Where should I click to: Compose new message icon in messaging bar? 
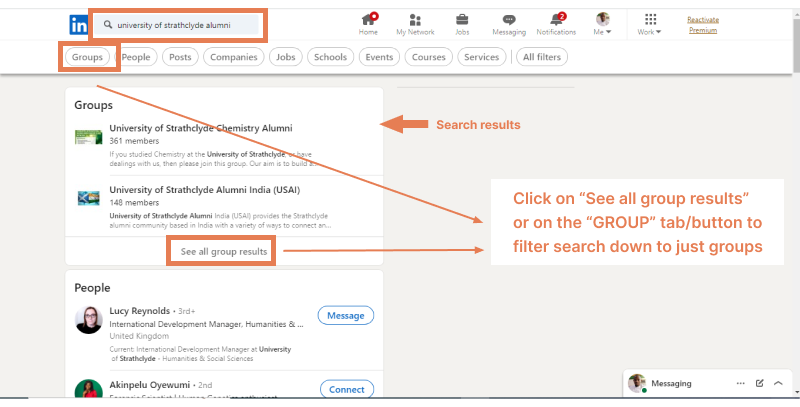point(759,383)
